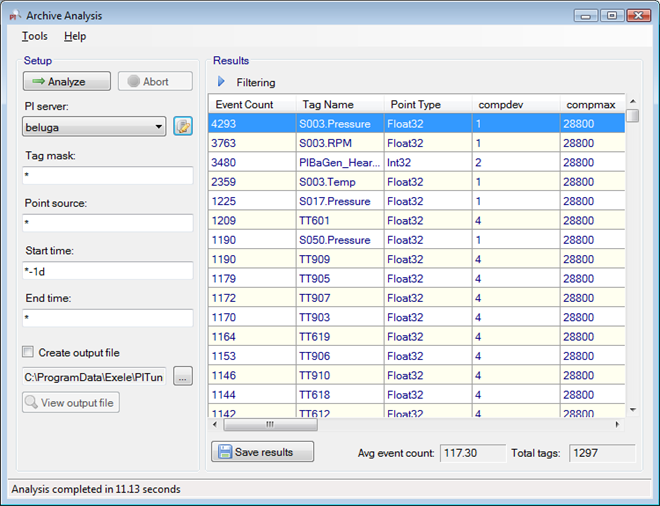Click the Analyze button
Screen dimensions: 660x506
(x=67, y=82)
